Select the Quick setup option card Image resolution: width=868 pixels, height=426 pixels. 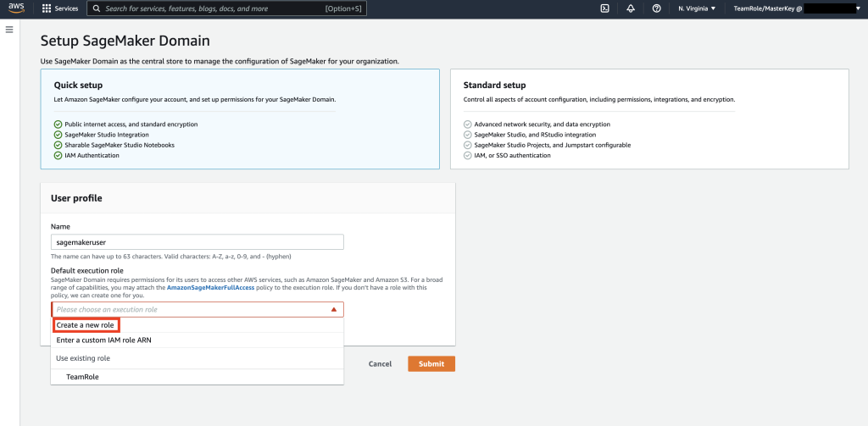click(x=240, y=119)
